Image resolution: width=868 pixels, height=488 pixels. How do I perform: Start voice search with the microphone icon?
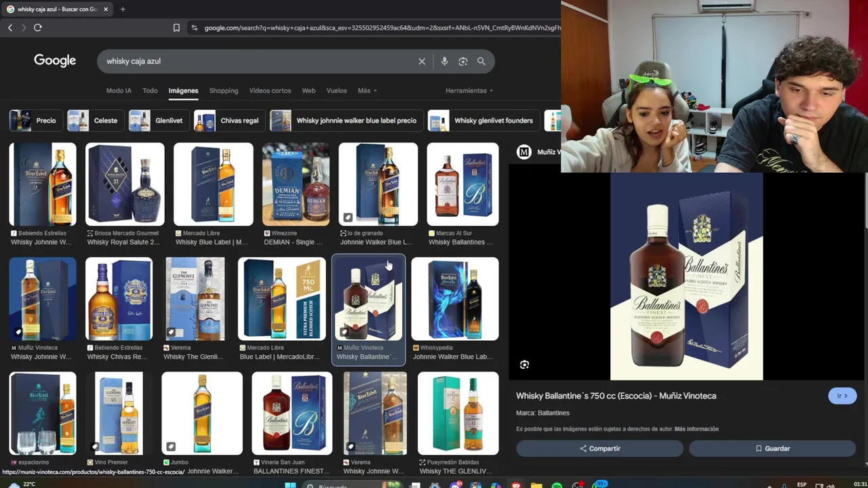coord(444,61)
